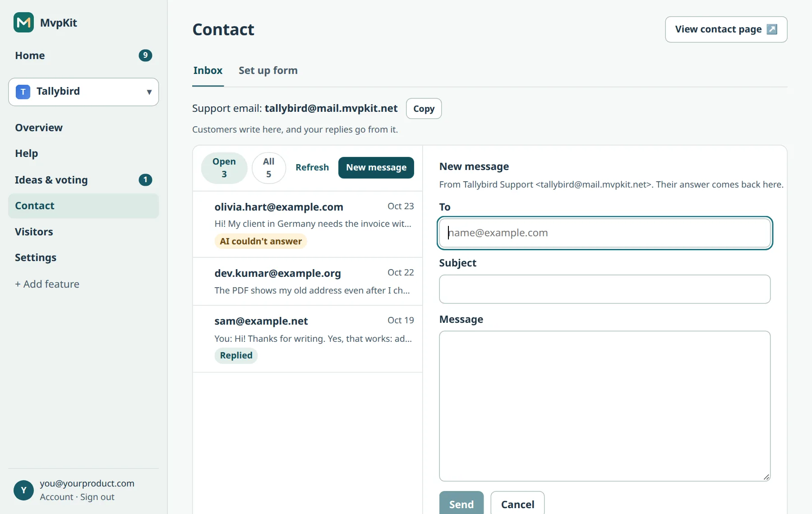Click the MvpKit brand name

click(59, 23)
